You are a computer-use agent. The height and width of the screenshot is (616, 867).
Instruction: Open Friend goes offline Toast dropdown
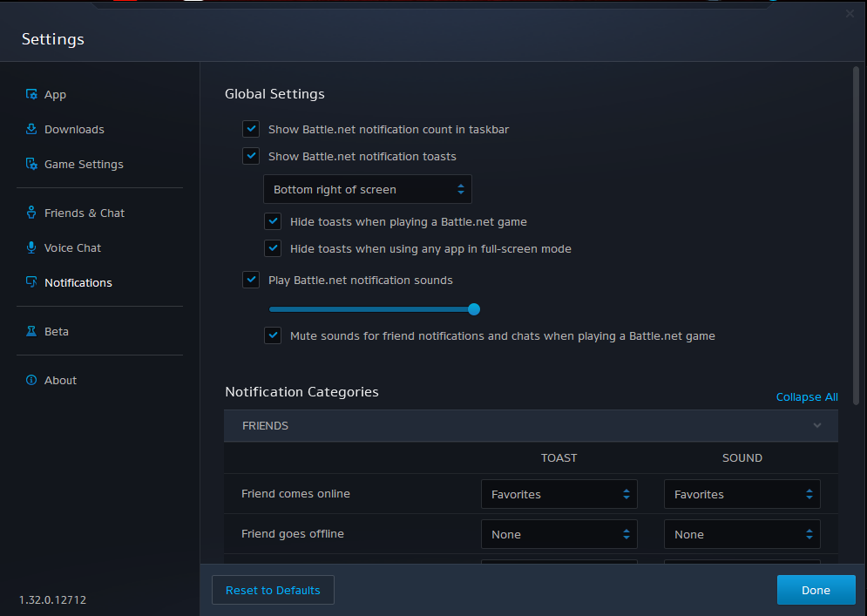(x=559, y=534)
